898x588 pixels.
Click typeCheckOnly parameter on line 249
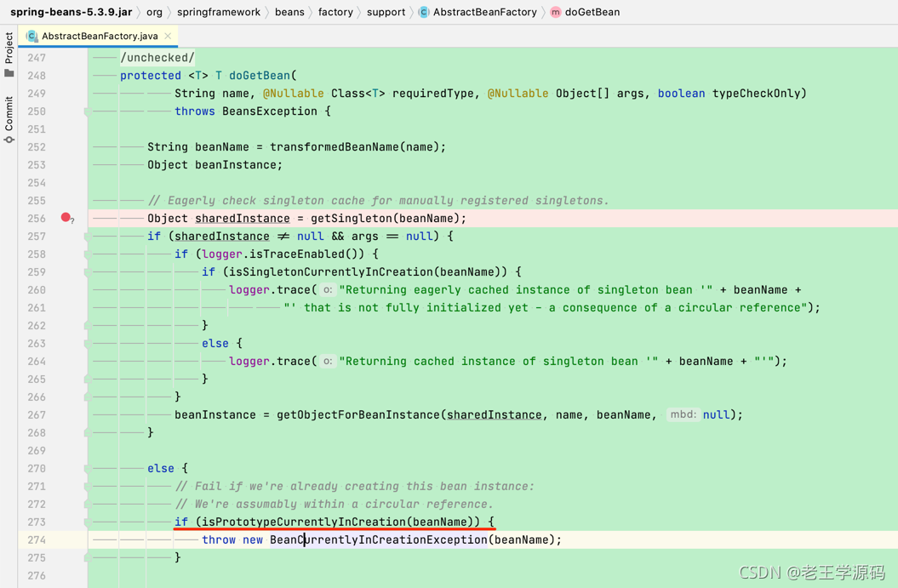click(756, 93)
